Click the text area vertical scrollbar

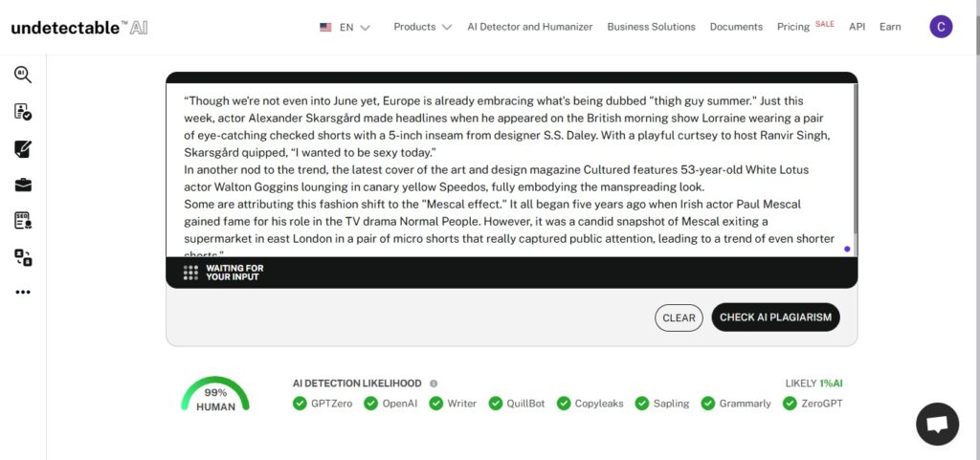coord(855,163)
